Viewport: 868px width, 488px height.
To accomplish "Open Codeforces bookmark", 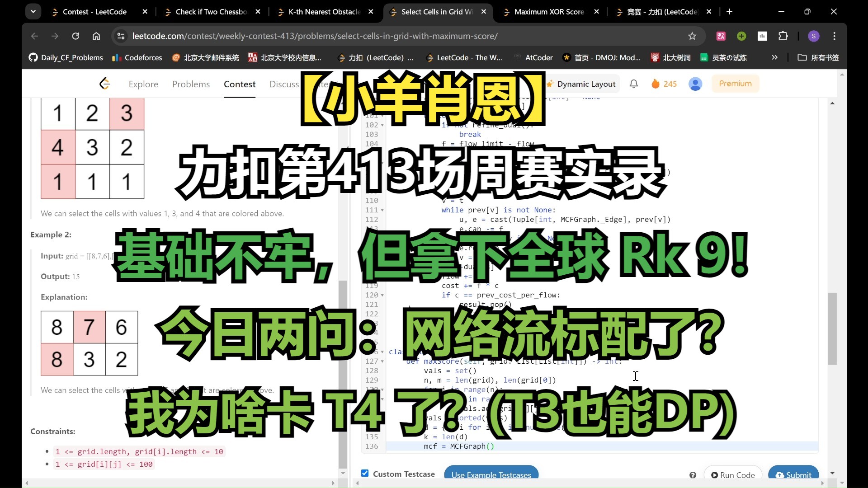I will (x=137, y=57).
